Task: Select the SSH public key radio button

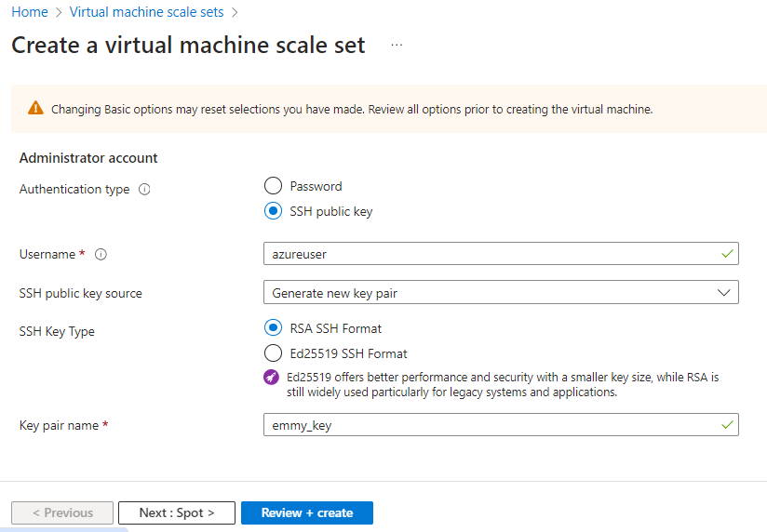Action: 273,211
